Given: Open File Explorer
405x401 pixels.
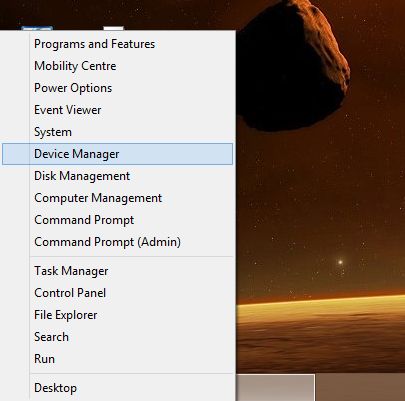Looking at the screenshot, I should (x=117, y=315).
